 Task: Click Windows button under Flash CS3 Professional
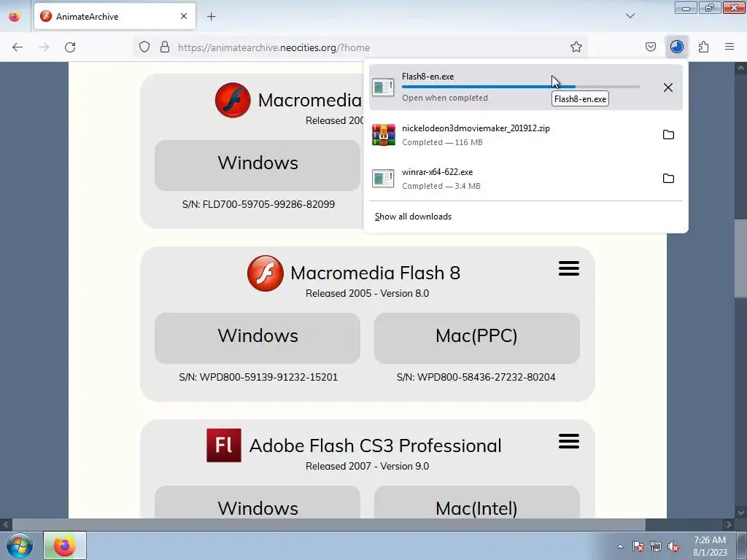(x=258, y=502)
